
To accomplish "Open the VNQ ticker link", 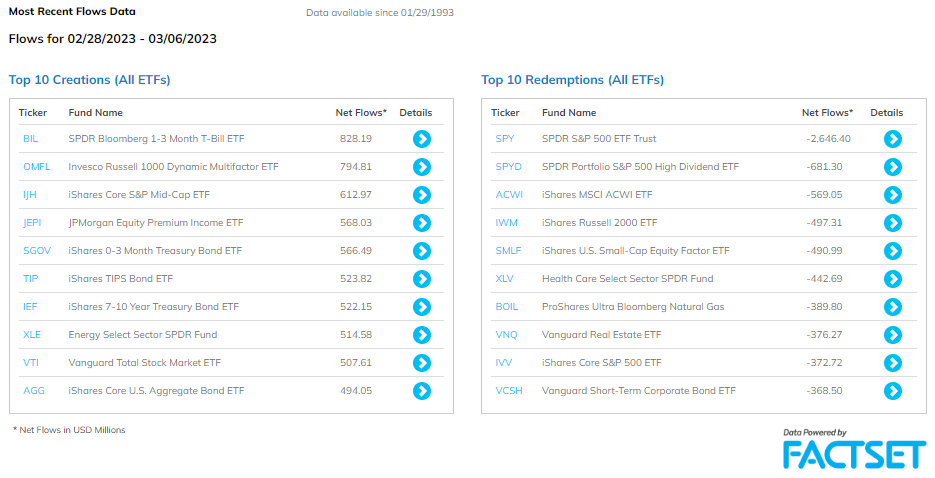I will (x=506, y=334).
